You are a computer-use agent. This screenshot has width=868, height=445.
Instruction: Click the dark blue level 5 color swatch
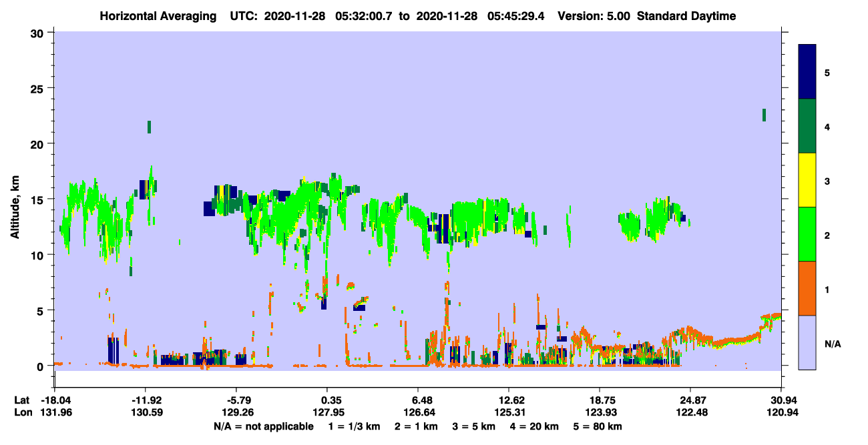(807, 71)
